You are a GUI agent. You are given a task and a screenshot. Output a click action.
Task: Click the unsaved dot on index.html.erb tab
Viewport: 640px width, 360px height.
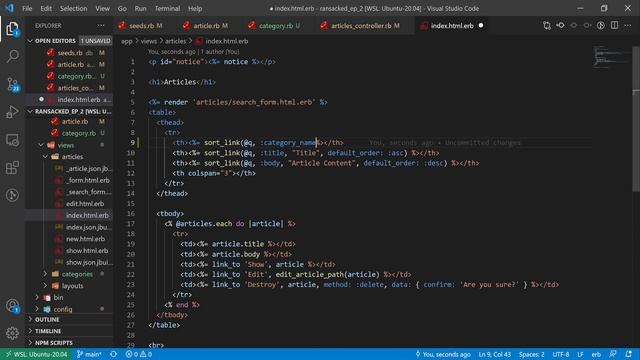[x=481, y=25]
